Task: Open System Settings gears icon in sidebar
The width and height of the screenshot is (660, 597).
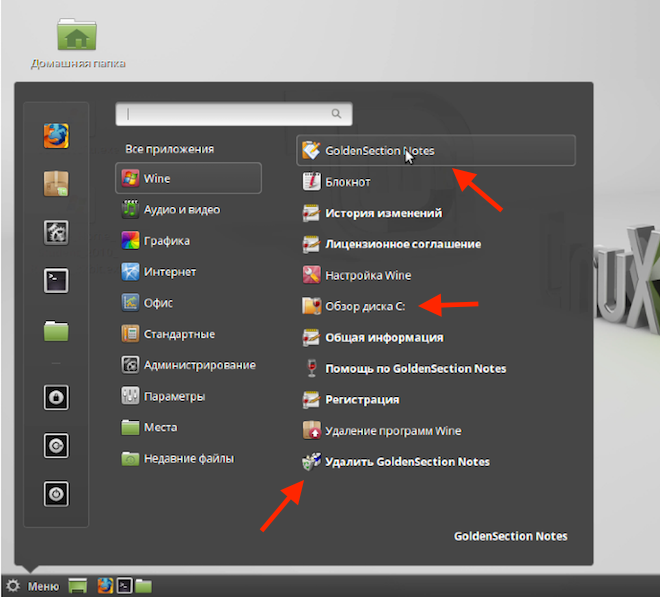Action: pyautogui.click(x=56, y=232)
